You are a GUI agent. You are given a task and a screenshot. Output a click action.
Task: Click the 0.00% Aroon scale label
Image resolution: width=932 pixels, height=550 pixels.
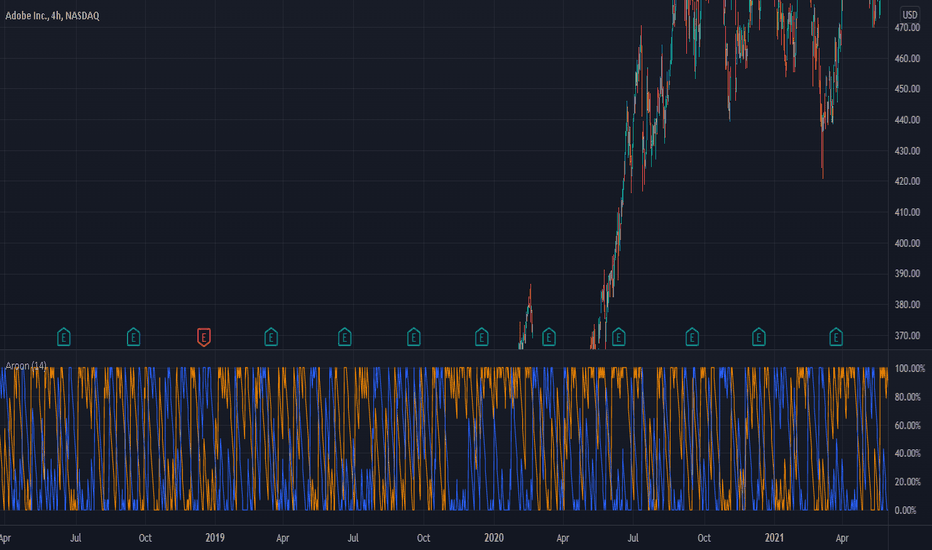pyautogui.click(x=905, y=510)
